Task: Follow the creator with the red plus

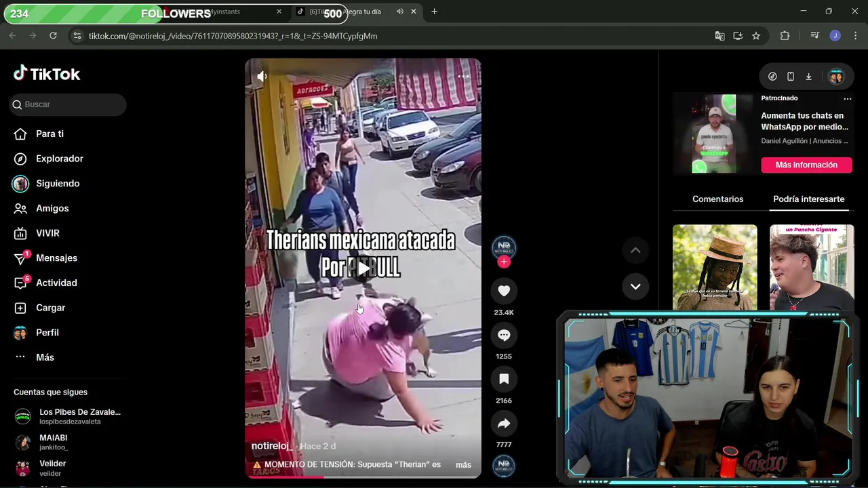Action: 504,262
